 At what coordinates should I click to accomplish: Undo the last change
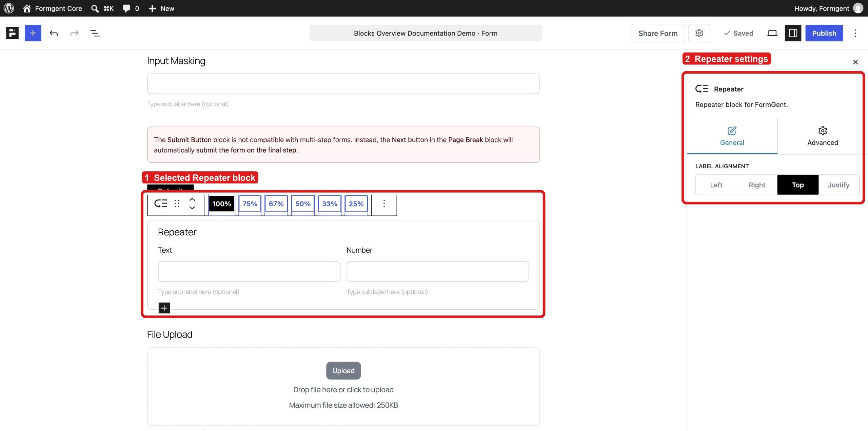tap(54, 33)
